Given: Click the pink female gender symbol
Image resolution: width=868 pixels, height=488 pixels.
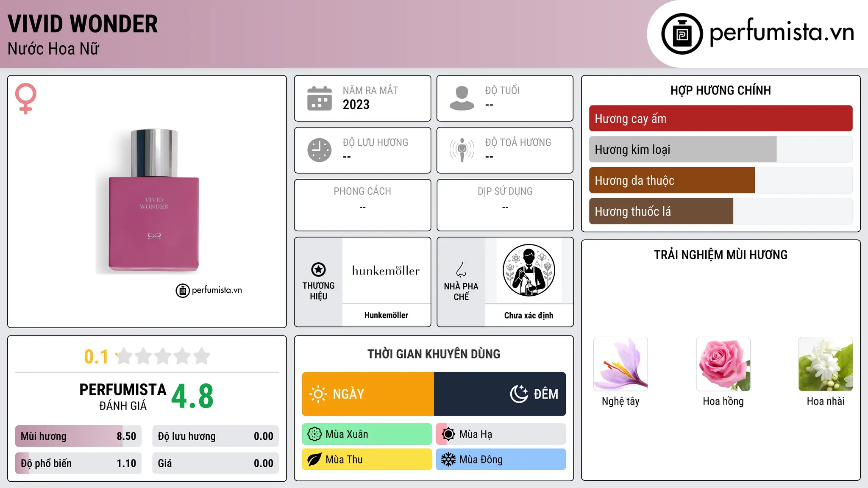Looking at the screenshot, I should click(x=26, y=98).
